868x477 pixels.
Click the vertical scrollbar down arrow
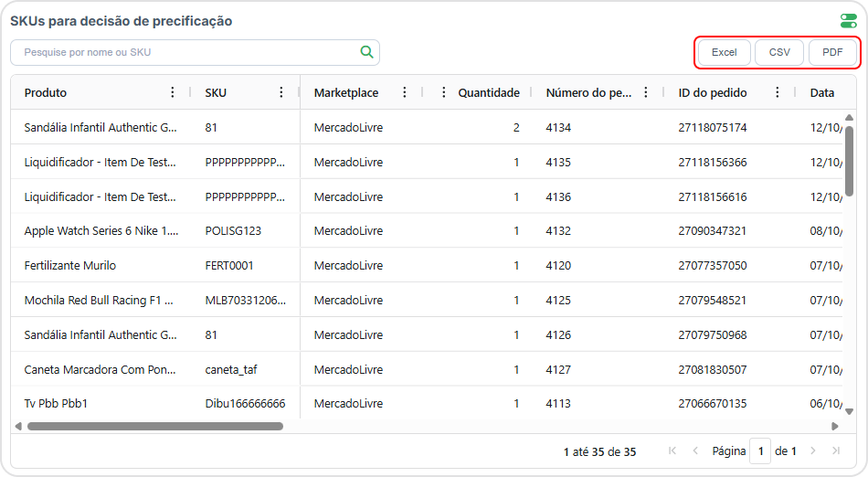point(849,411)
